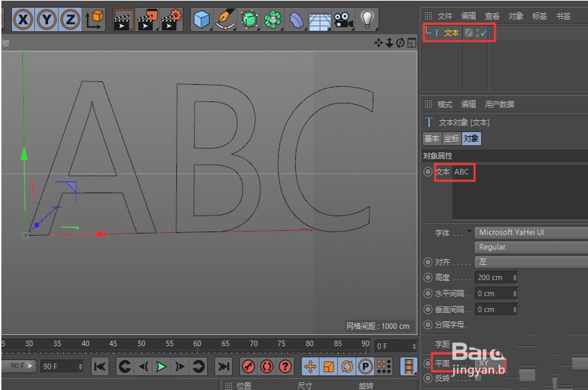Open the Microsoft YaHei UI font dropdown
The height and width of the screenshot is (390, 588).
[531, 232]
